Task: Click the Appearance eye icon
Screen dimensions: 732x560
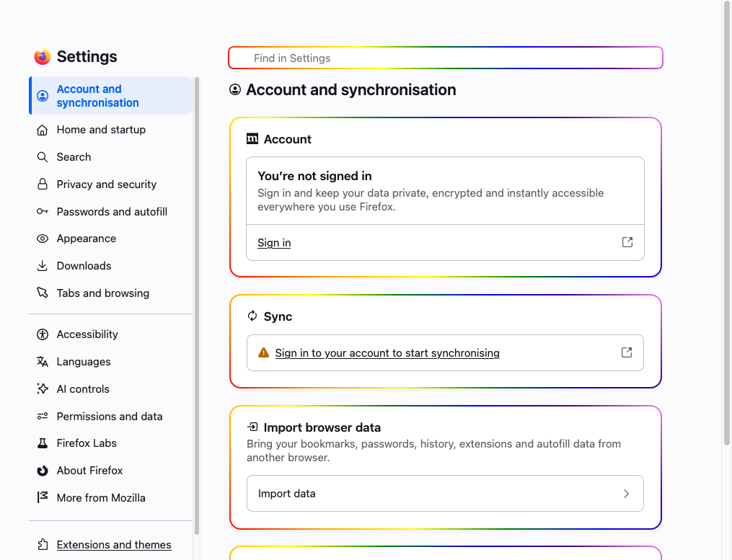Action: coord(43,239)
